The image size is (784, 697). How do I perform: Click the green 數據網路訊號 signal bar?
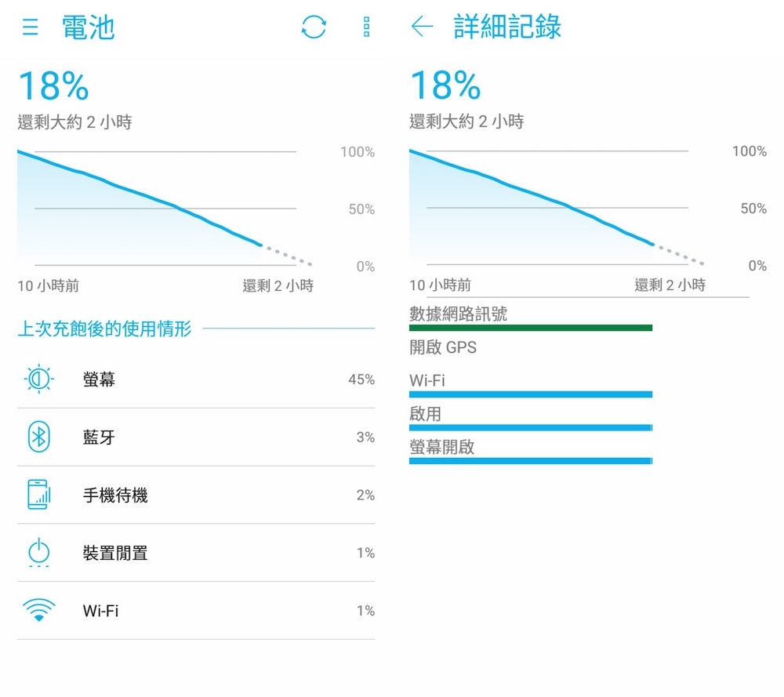click(x=530, y=328)
